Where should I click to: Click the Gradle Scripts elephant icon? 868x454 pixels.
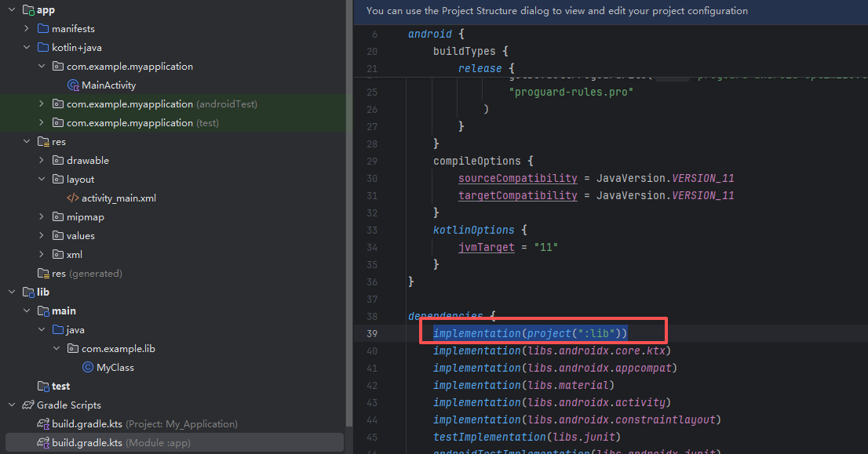28,405
